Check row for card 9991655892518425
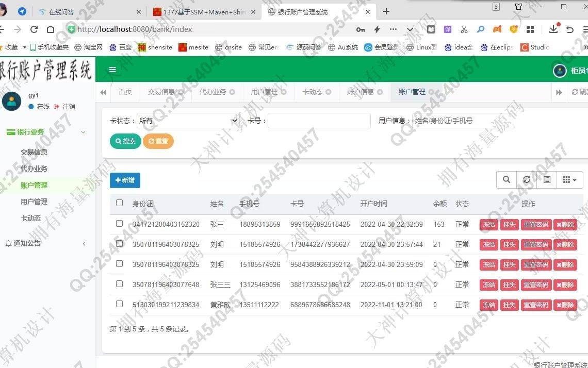 119,223
